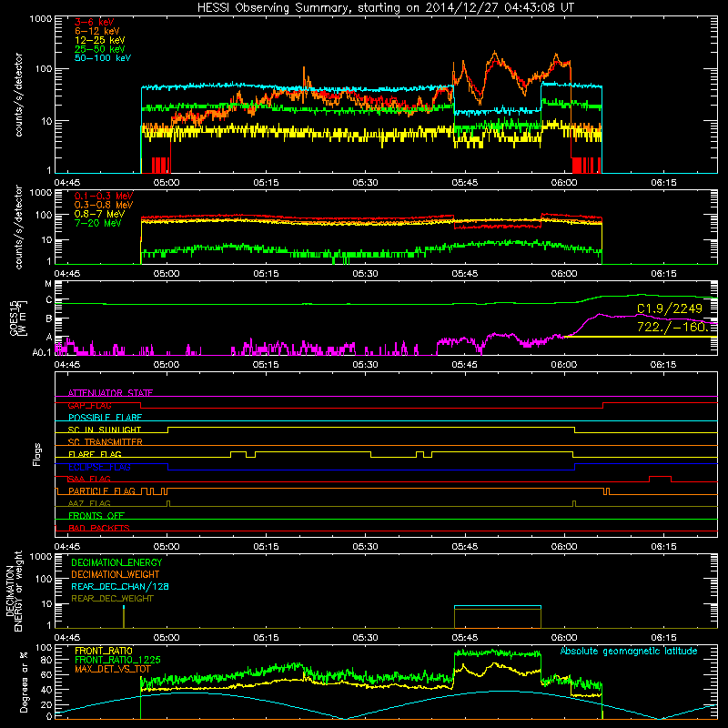
Task: Click the 05:30 tick under the Flags plot
Action: tap(366, 547)
